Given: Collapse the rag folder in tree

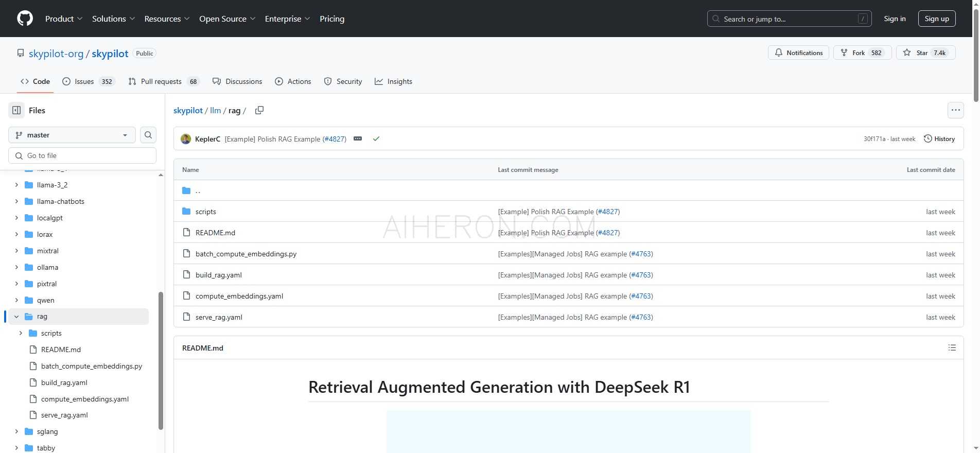Looking at the screenshot, I should (x=16, y=317).
